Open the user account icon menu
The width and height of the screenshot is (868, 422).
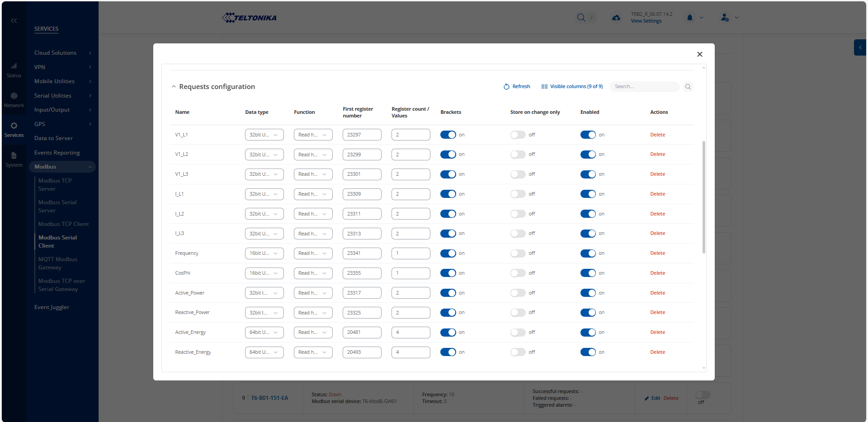pyautogui.click(x=725, y=18)
